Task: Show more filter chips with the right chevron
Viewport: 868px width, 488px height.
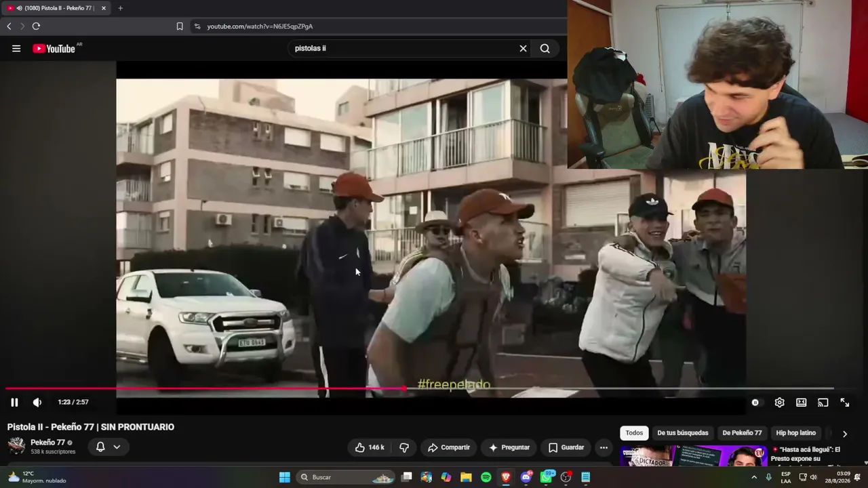Action: (845, 434)
